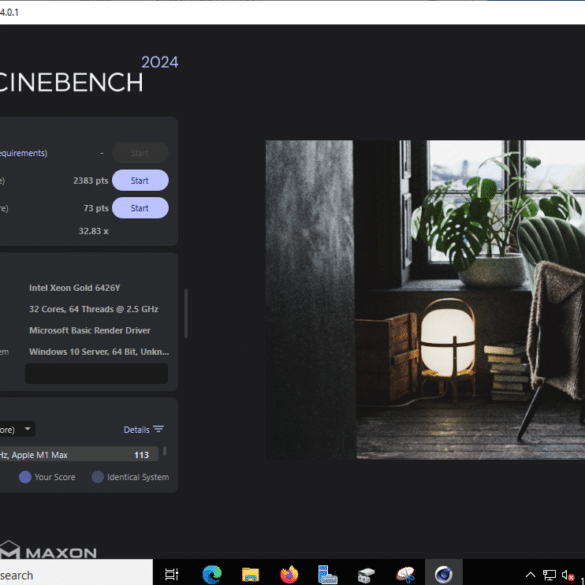
Task: Click the 32 Cores, 64 Threads @ 2.5 GHz text
Action: (x=94, y=309)
